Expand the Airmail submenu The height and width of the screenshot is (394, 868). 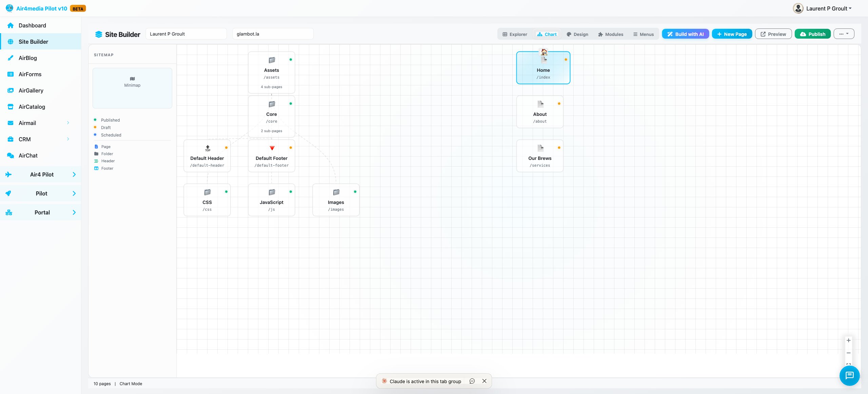coord(68,123)
